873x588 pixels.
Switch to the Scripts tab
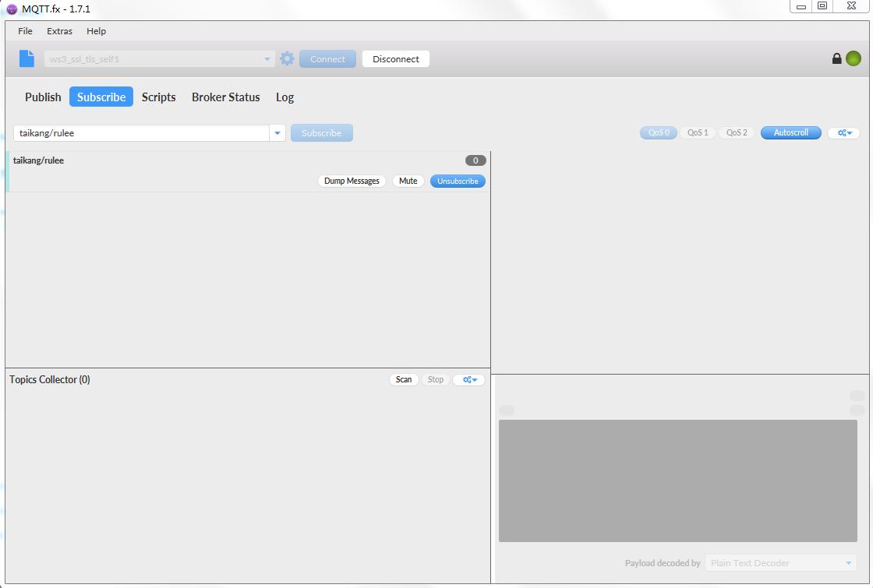(x=159, y=97)
